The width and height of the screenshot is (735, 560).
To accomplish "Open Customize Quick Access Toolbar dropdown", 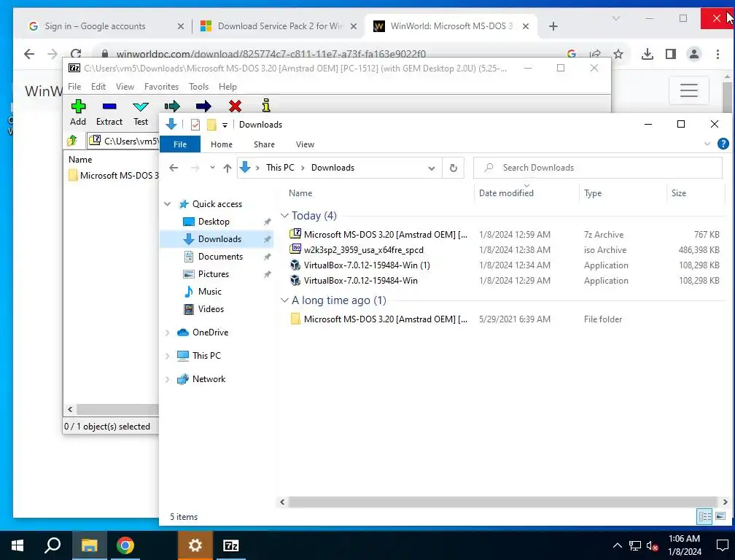I will [225, 125].
